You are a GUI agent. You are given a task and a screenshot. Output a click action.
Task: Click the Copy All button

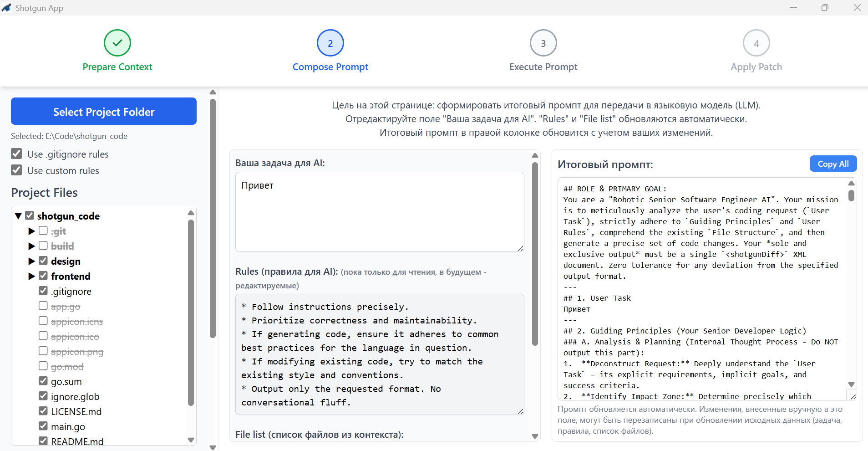pyautogui.click(x=832, y=164)
